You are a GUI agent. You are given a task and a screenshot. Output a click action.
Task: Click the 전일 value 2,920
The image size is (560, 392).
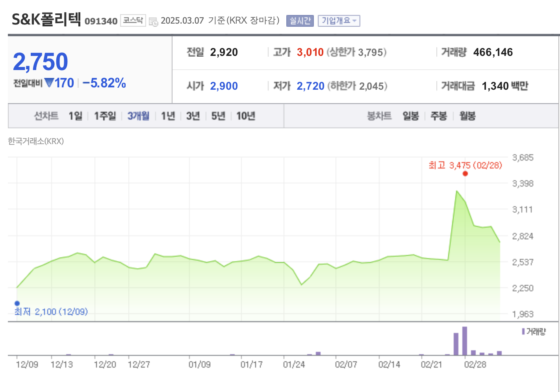coord(224,52)
